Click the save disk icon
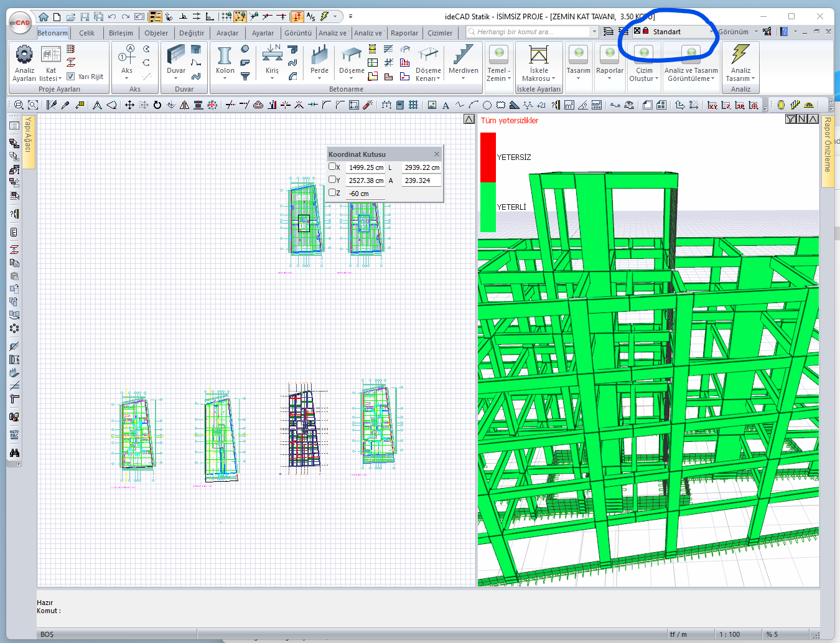The height and width of the screenshot is (643, 840). click(85, 17)
